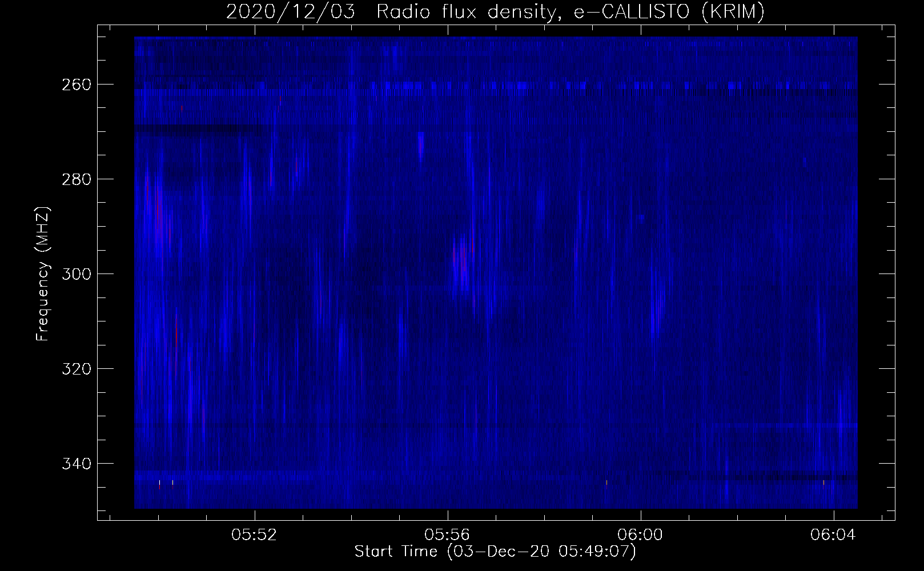The width and height of the screenshot is (924, 571).
Task: Click the plot title mentioning e-CALLISTO (KRIM)
Action: tap(495, 11)
